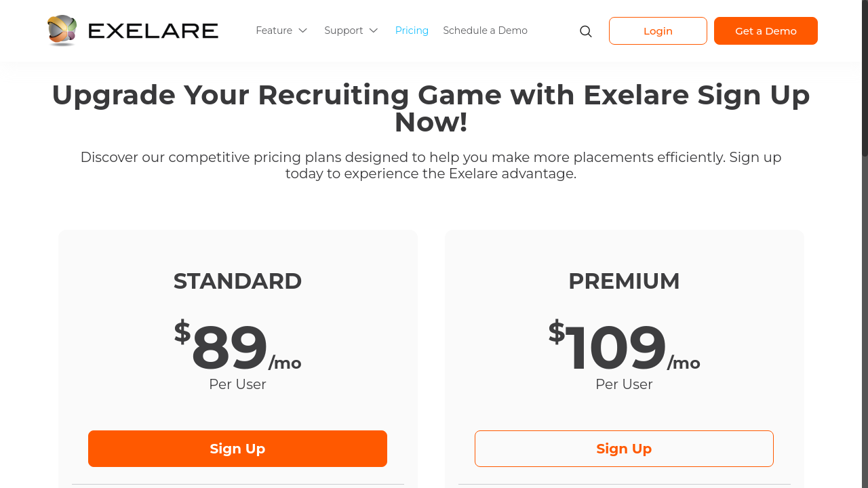Open the Feature menu chevron arrow
This screenshot has height=488, width=868.
[x=303, y=30]
